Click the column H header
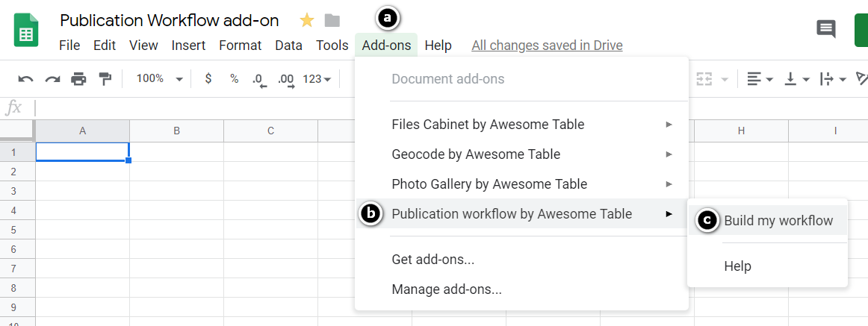Image resolution: width=868 pixels, height=326 pixels. 741,131
